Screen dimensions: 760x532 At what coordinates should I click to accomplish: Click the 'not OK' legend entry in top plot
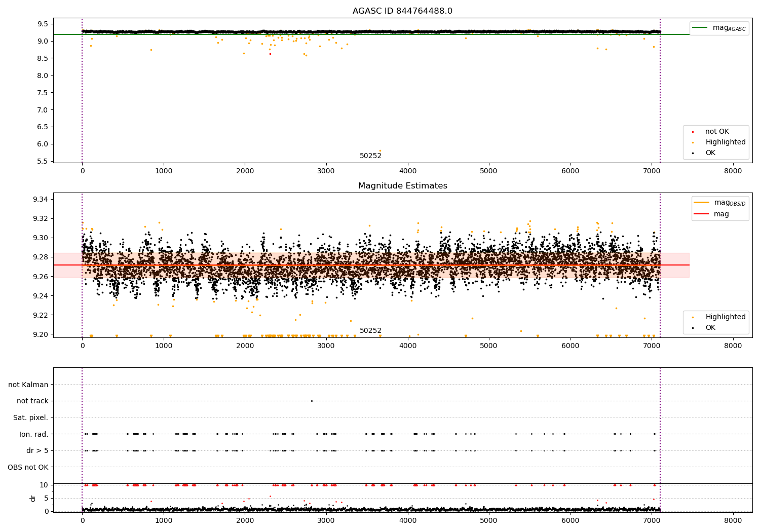(x=716, y=132)
